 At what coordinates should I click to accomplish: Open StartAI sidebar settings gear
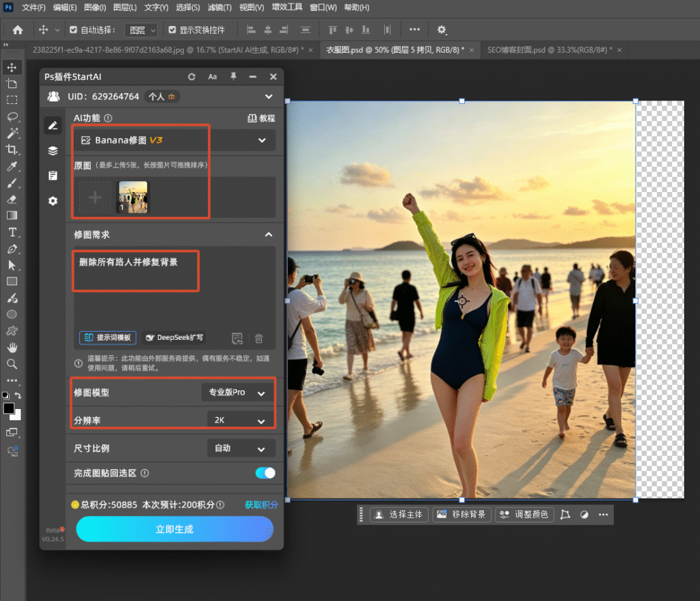click(x=53, y=201)
